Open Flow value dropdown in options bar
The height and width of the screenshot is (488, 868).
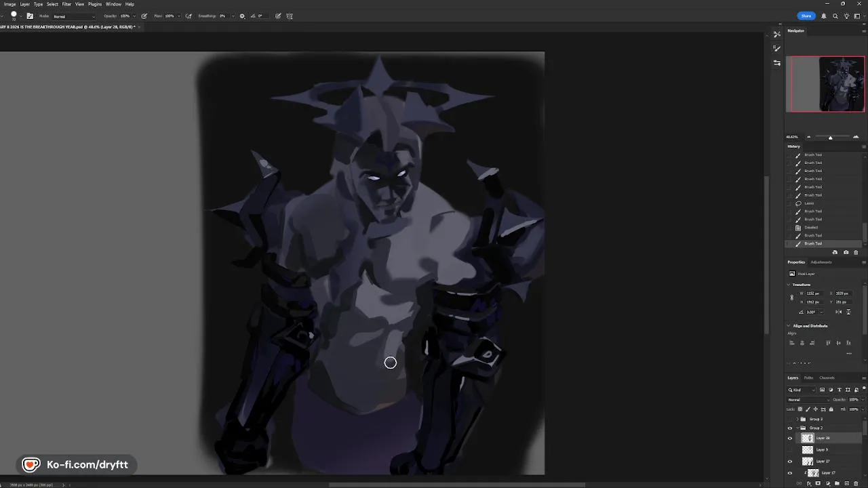[x=179, y=16]
